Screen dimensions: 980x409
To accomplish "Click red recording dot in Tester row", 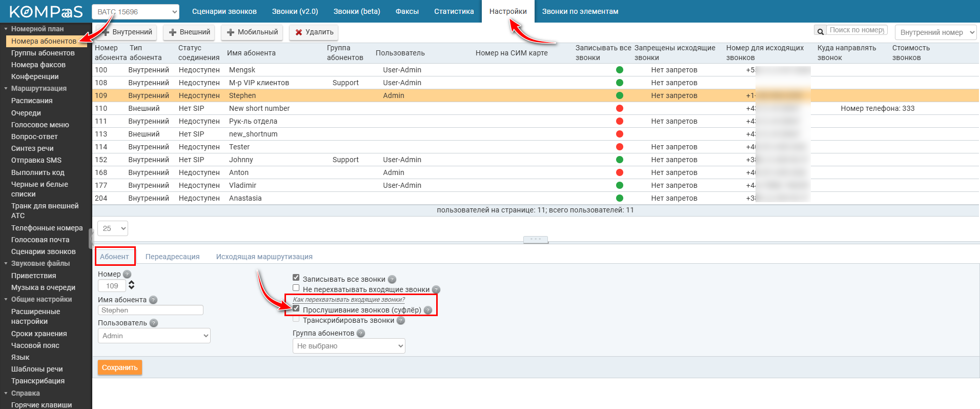I will click(620, 147).
